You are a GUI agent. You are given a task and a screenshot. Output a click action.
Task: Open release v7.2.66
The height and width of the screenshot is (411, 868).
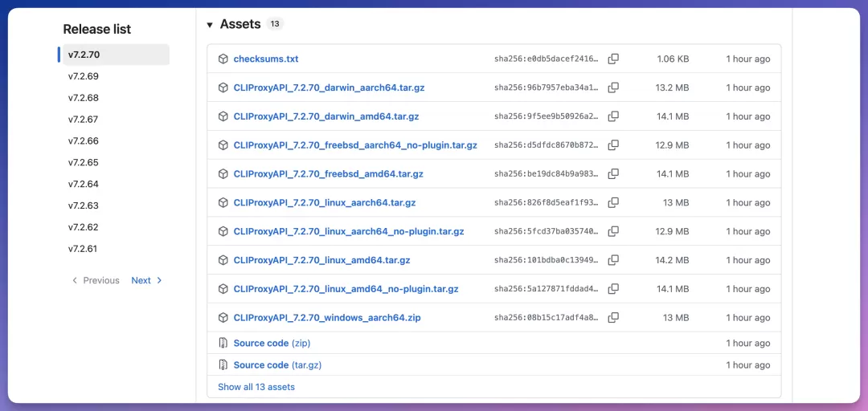coord(84,141)
